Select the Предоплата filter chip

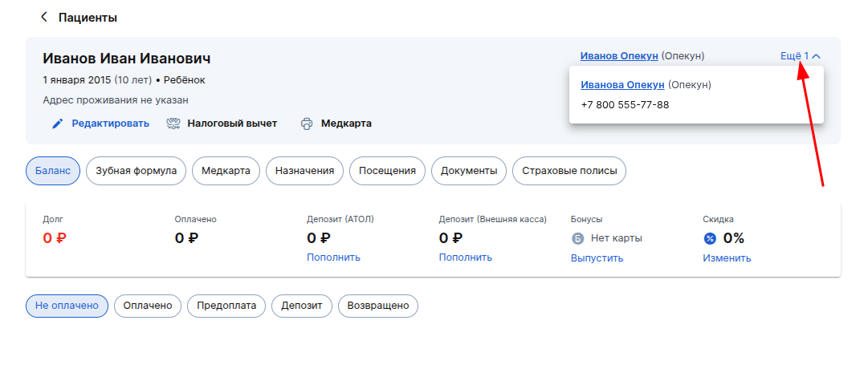coord(226,306)
